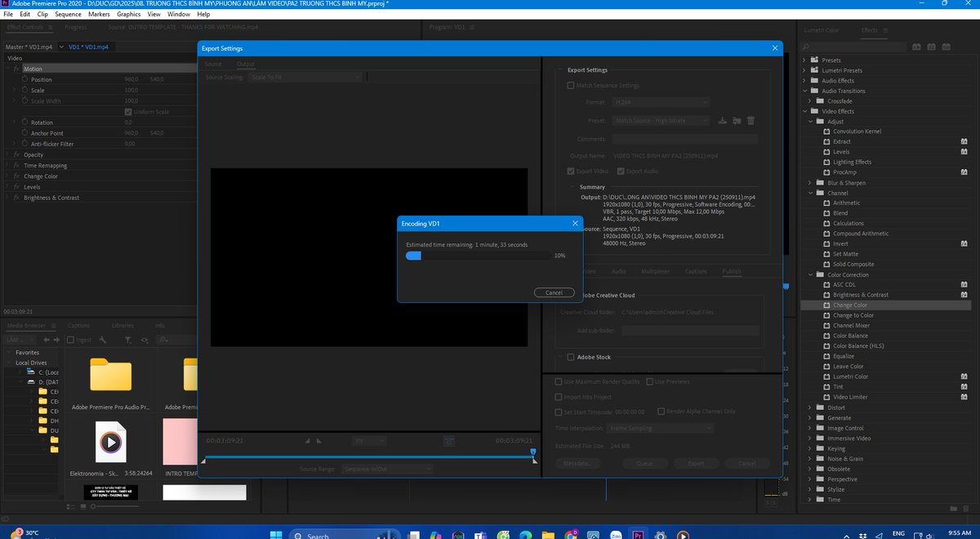Toggle the Position animation stopwatch
Viewport: 980px width, 539px height.
24,79
